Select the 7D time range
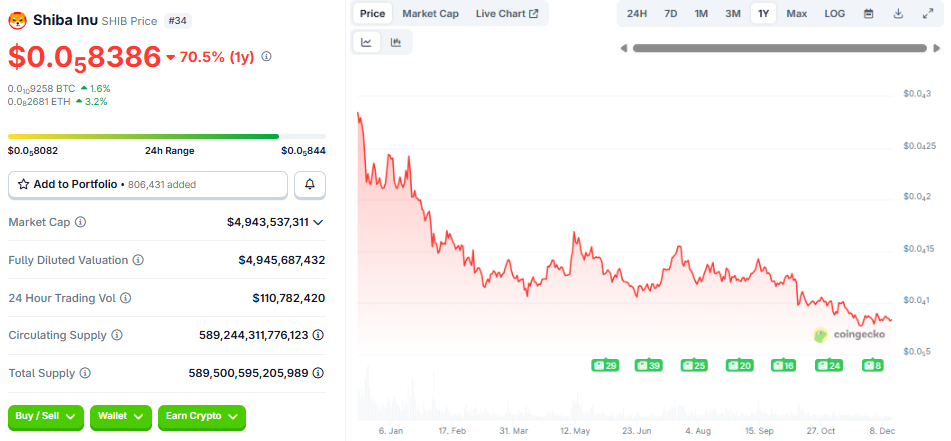The height and width of the screenshot is (441, 951). pyautogui.click(x=670, y=13)
